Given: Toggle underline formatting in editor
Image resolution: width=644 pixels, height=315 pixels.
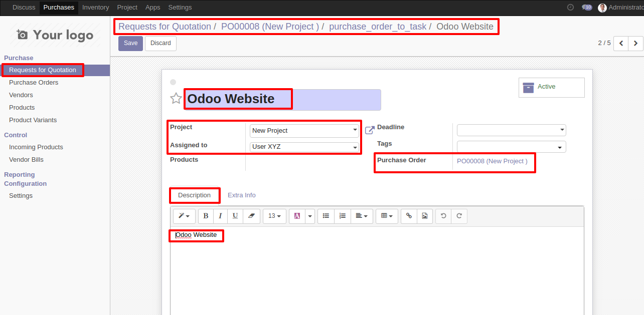Looking at the screenshot, I should pos(235,216).
